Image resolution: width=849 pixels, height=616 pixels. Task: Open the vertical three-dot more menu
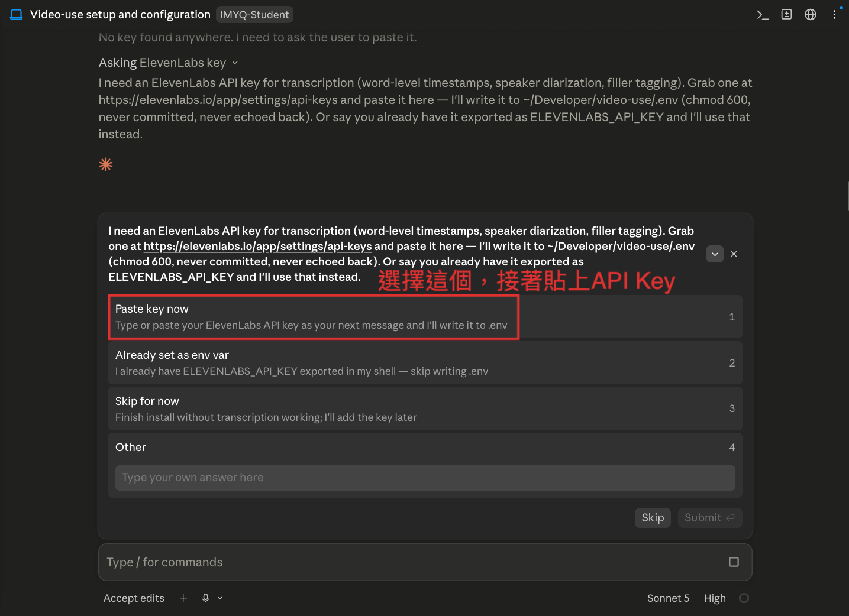[834, 15]
